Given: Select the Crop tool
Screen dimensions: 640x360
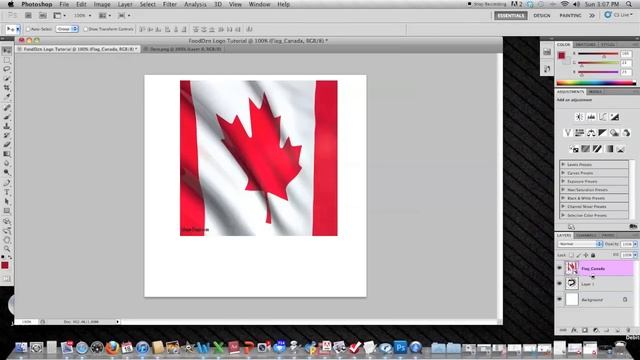Looking at the screenshot, I should [7, 87].
